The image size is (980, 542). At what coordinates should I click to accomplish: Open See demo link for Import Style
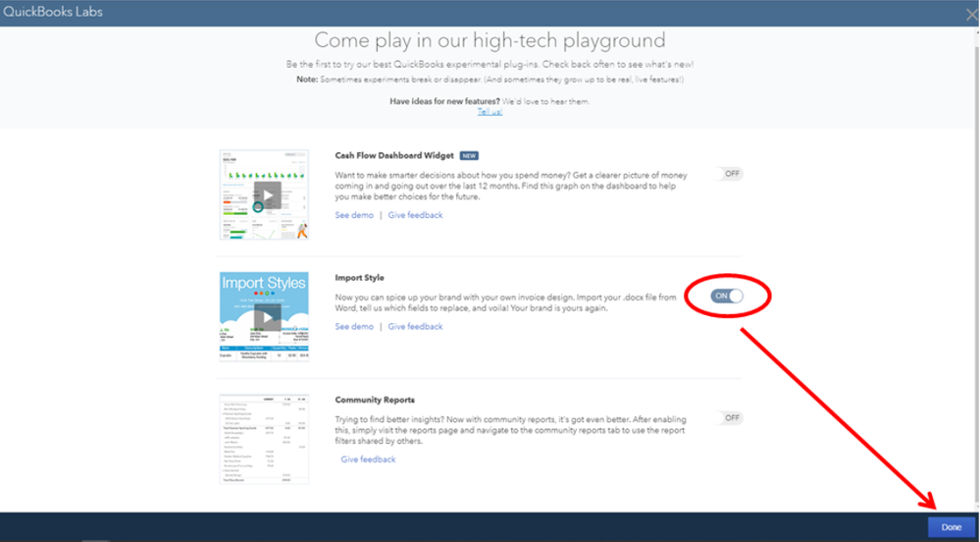coord(354,326)
